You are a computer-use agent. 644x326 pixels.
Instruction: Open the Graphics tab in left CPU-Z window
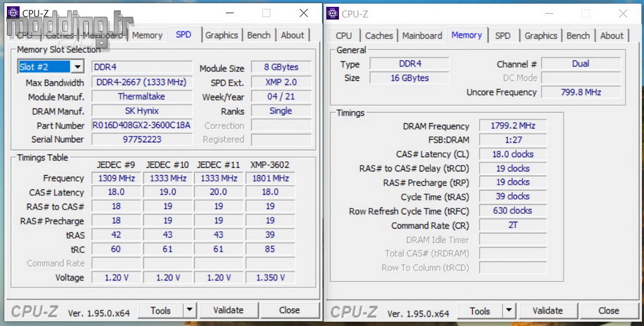coord(221,35)
